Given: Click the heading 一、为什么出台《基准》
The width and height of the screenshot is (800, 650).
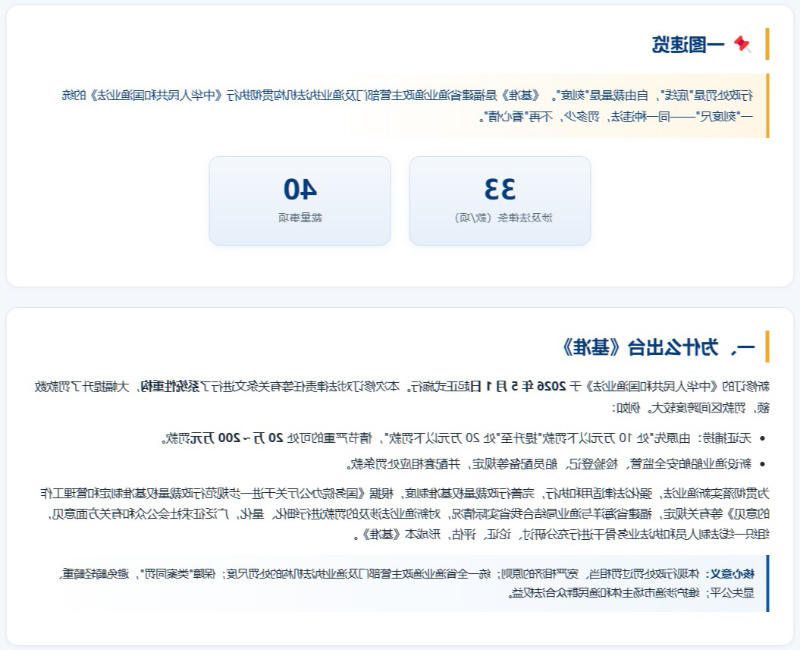Looking at the screenshot, I should point(659,347).
